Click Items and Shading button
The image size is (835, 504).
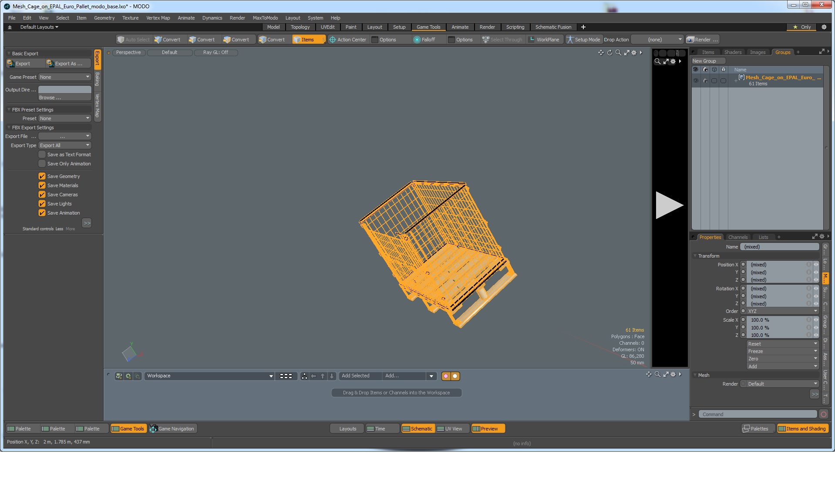[802, 429]
